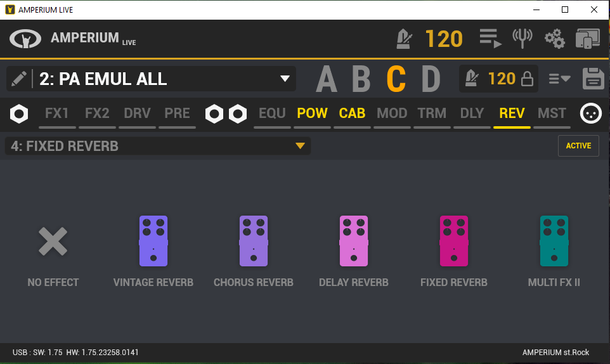Click the pencil rename preset icon
The height and width of the screenshot is (364, 610).
(18, 79)
